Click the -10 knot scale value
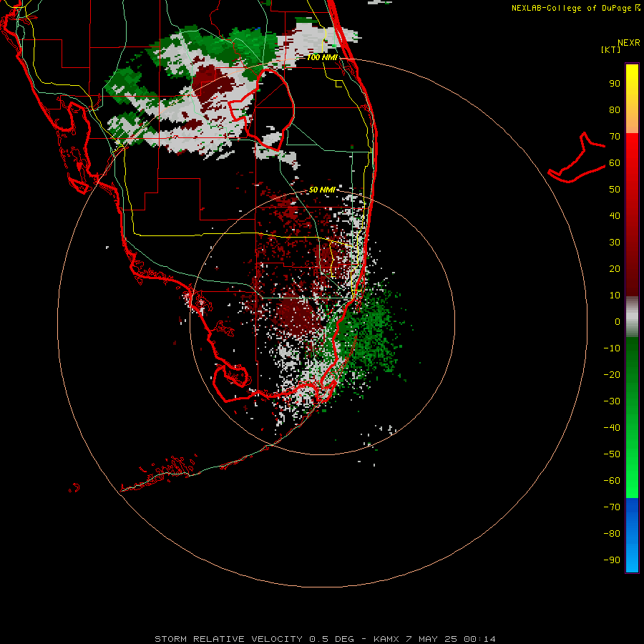This screenshot has width=644, height=644. pyautogui.click(x=612, y=348)
